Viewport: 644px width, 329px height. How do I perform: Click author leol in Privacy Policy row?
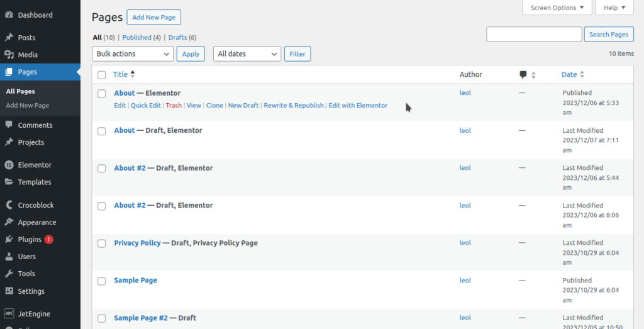tap(465, 243)
